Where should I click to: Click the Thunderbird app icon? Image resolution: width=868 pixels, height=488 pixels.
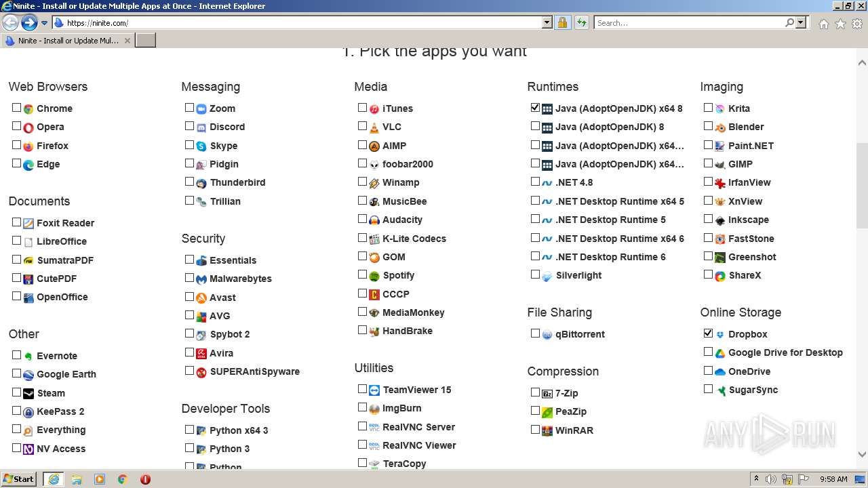coord(201,183)
